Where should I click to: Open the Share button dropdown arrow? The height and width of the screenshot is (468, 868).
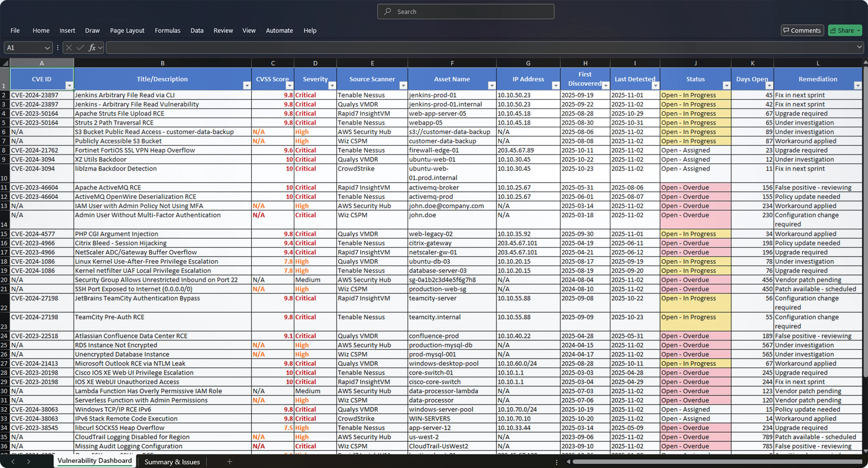click(858, 30)
